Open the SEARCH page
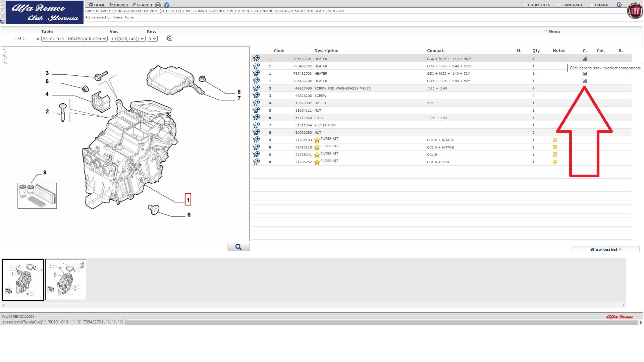This screenshot has width=644, height=362. [142, 5]
